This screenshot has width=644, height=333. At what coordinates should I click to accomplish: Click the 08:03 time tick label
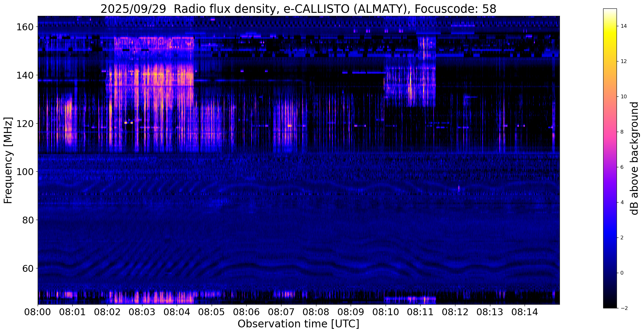pos(142,312)
